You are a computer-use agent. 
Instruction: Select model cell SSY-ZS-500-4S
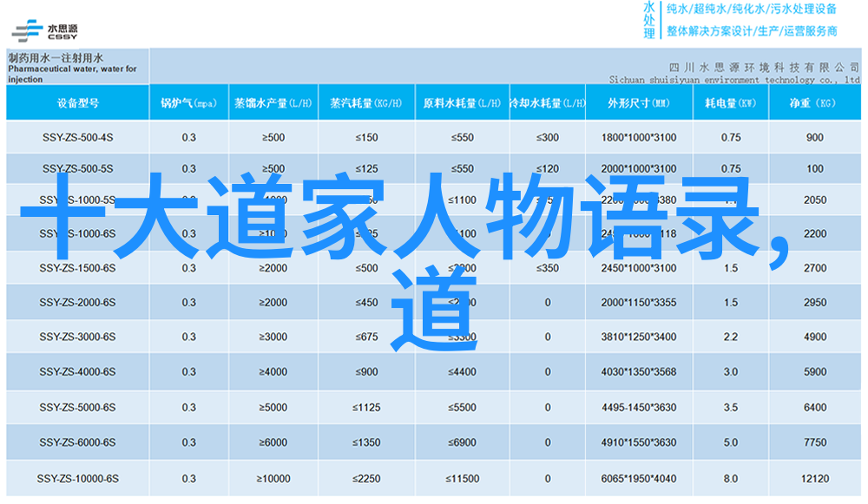pyautogui.click(x=77, y=137)
